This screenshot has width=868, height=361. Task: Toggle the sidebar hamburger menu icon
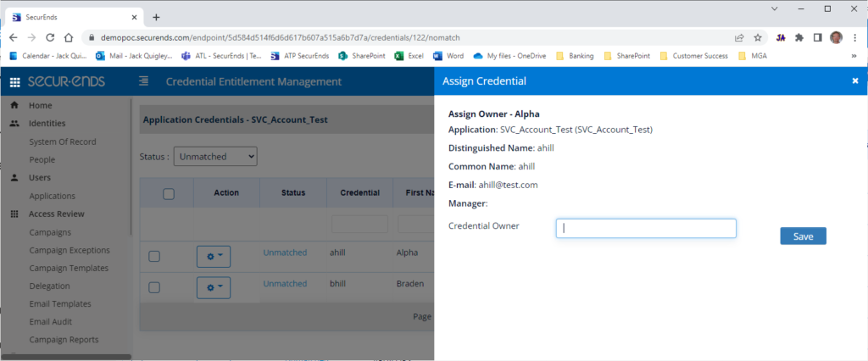pos(143,81)
